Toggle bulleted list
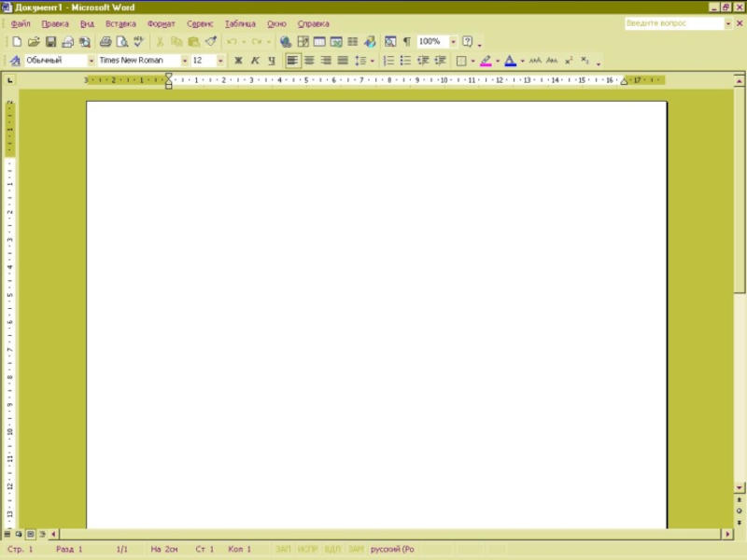747x560 pixels. [405, 61]
